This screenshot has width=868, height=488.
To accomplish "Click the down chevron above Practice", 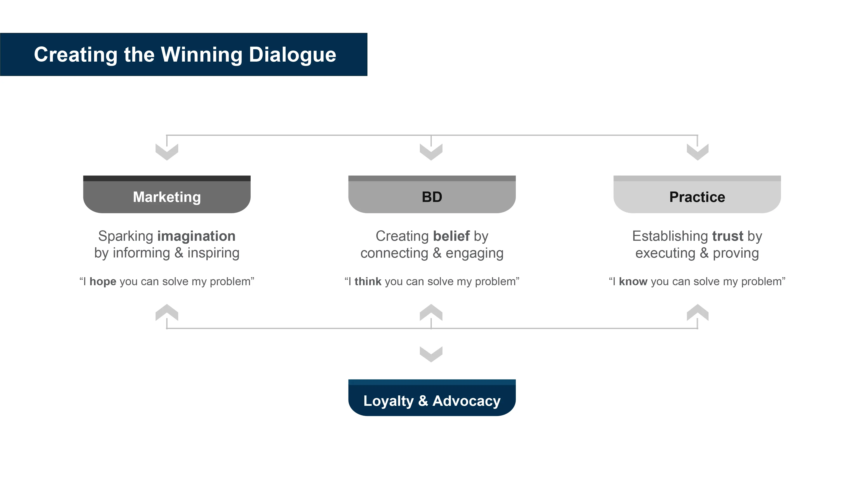I will coord(697,152).
